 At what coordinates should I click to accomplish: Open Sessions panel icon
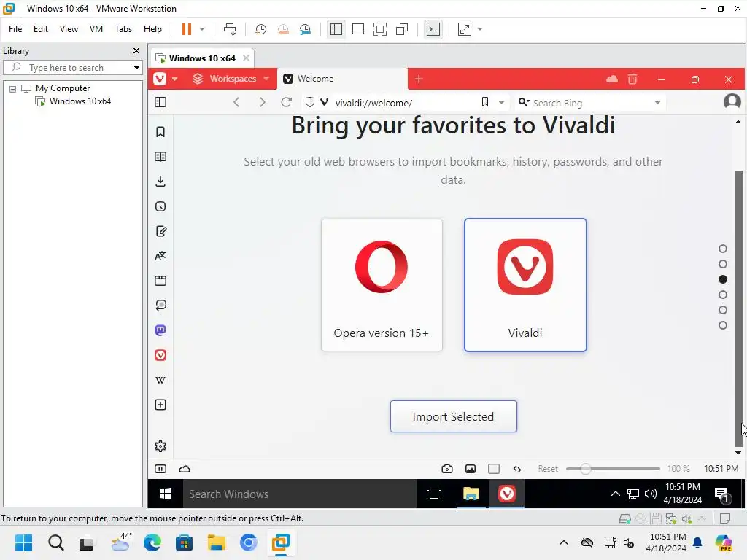pyautogui.click(x=160, y=306)
